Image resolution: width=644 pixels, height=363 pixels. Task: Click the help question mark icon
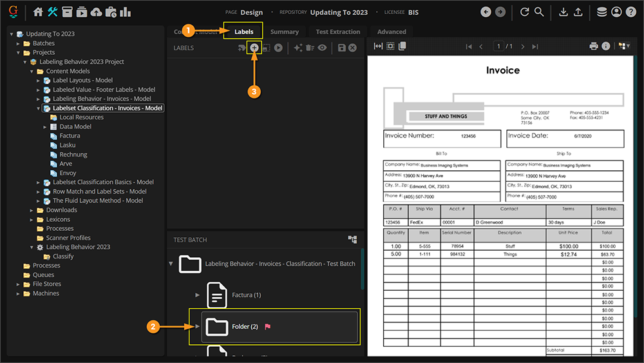tap(630, 12)
